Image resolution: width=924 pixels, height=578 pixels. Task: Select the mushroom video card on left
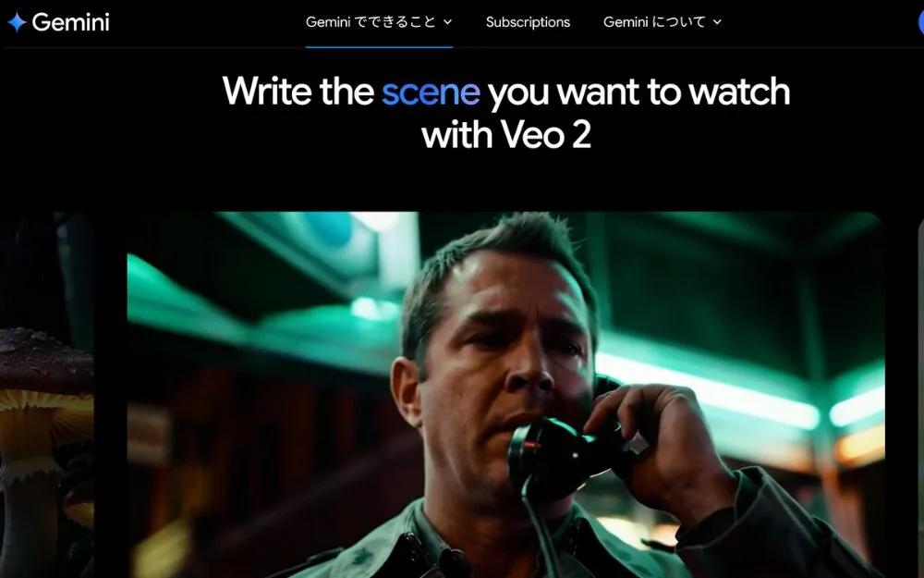pyautogui.click(x=46, y=395)
